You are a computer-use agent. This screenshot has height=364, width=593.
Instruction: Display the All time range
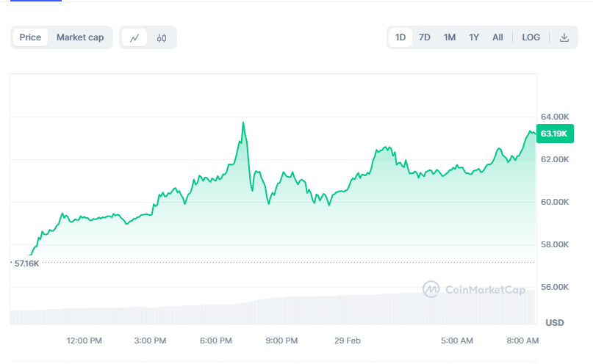pos(497,37)
